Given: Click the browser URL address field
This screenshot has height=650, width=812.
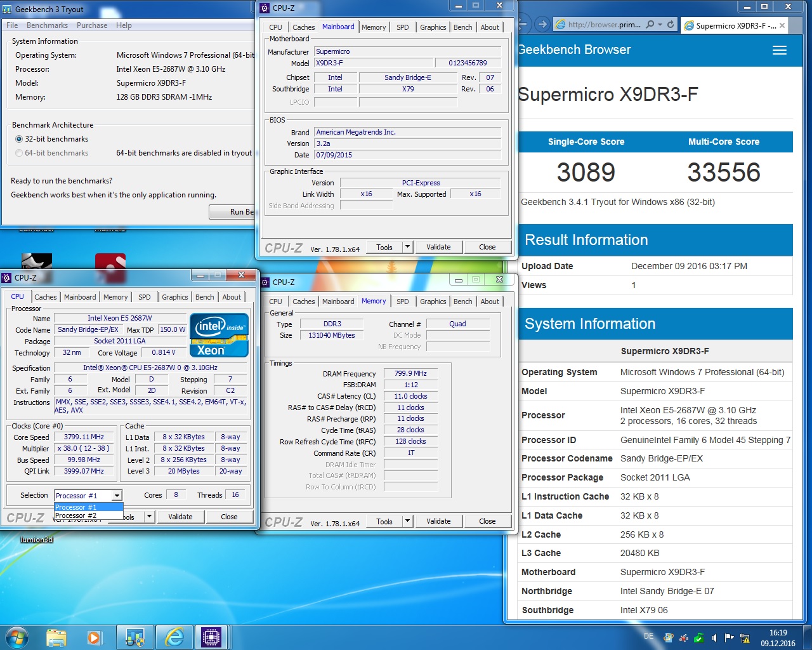Looking at the screenshot, I should 604,25.
